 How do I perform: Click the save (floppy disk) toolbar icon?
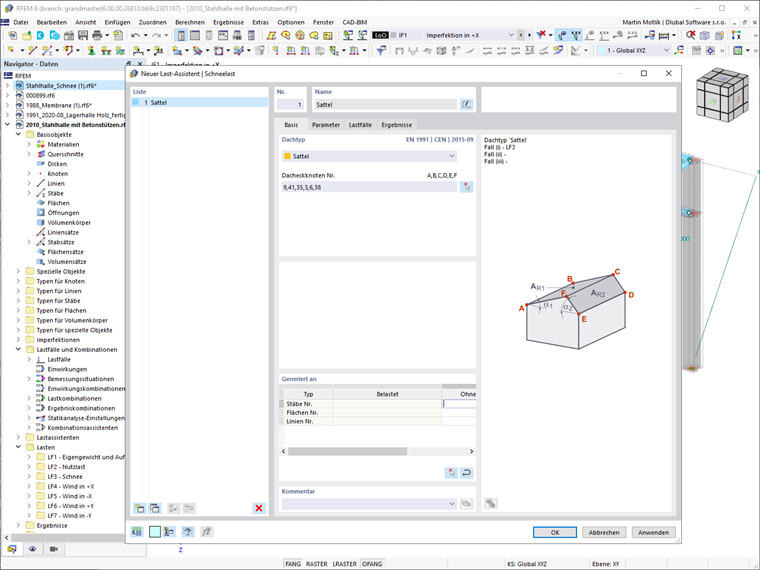83,35
